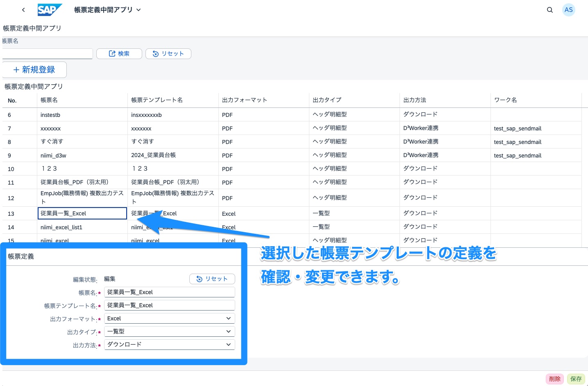Click the 検索 button
The image size is (588, 386).
(x=119, y=54)
